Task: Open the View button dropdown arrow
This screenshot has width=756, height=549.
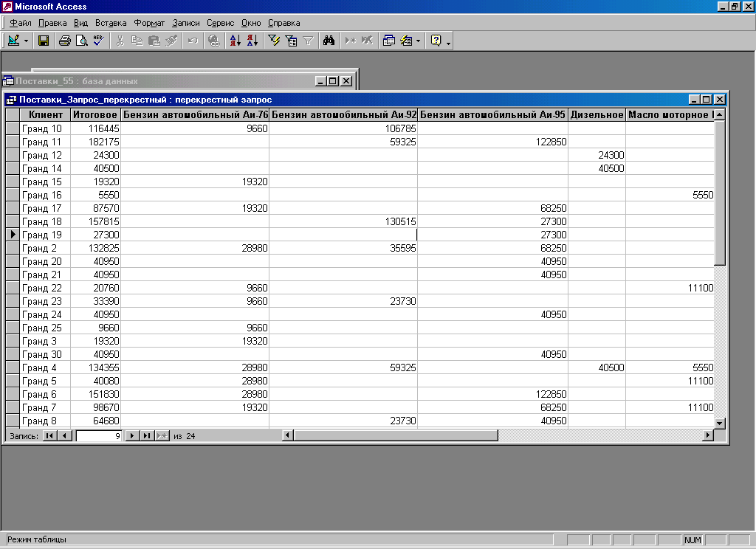Action: 26,41
